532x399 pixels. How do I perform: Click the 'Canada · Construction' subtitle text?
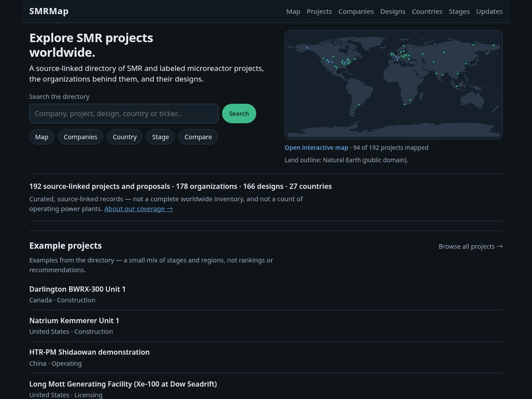click(x=63, y=300)
